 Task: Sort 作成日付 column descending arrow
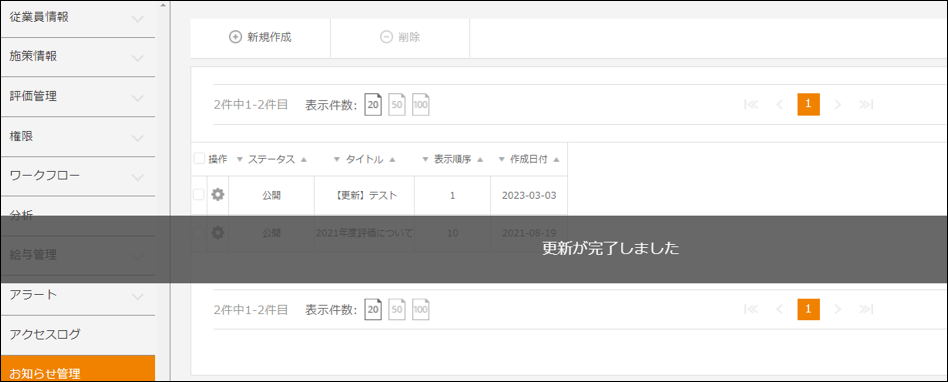click(501, 160)
